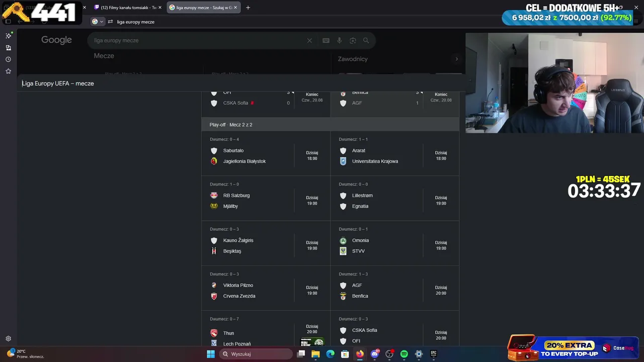Open the Saburtalo vs Jagiellonia Białystok match
Screen dimensions: 644x362
tap(266, 153)
